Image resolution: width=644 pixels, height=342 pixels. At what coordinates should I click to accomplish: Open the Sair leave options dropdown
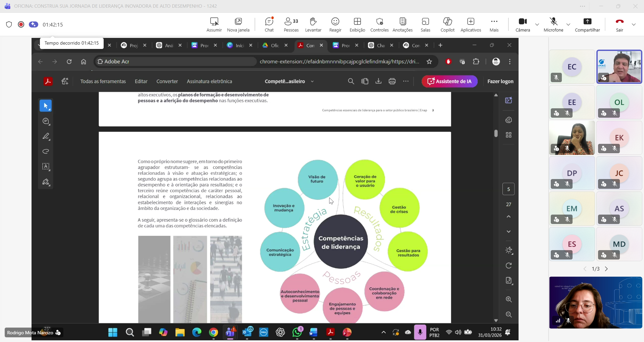(x=634, y=24)
